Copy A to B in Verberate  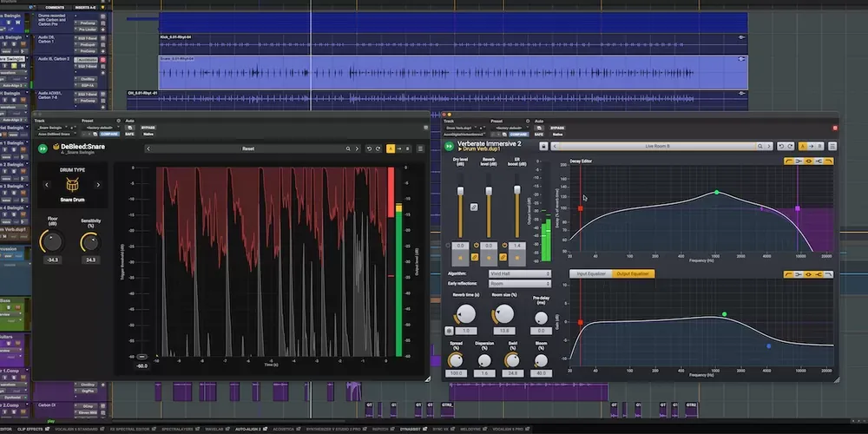coord(812,146)
